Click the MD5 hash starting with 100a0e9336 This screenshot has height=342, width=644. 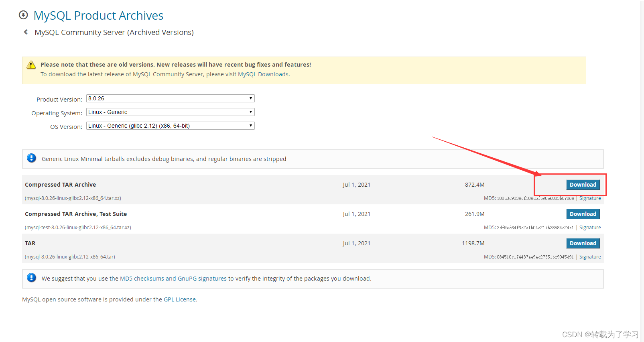click(535, 198)
